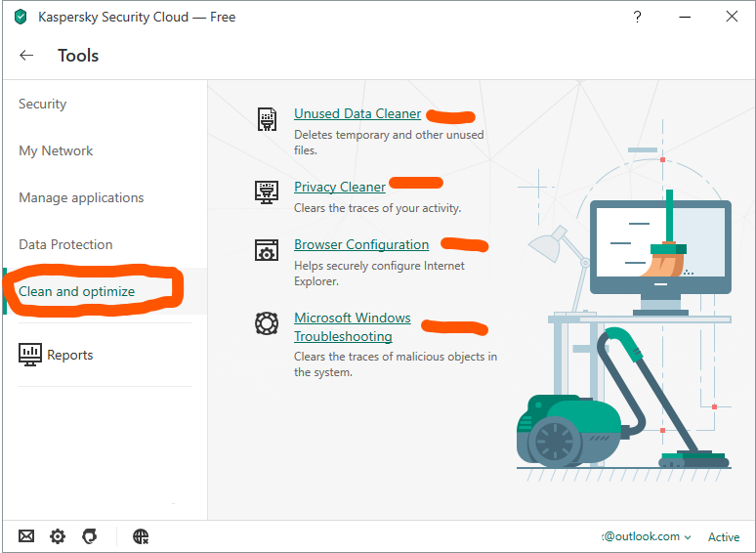Click the Windows Troubleshooting lifebuoy icon

point(267,323)
